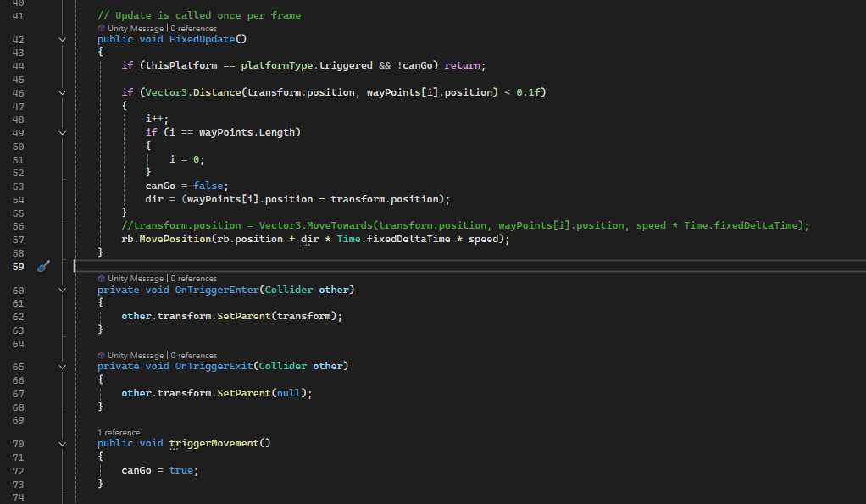This screenshot has height=504, width=866.
Task: Collapse the OnTriggerEnter method
Action: 62,290
